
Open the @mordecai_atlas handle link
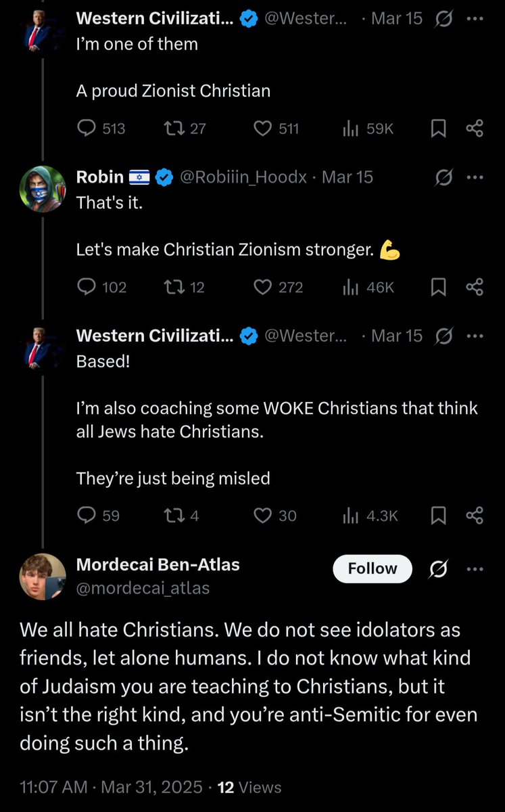click(x=143, y=588)
